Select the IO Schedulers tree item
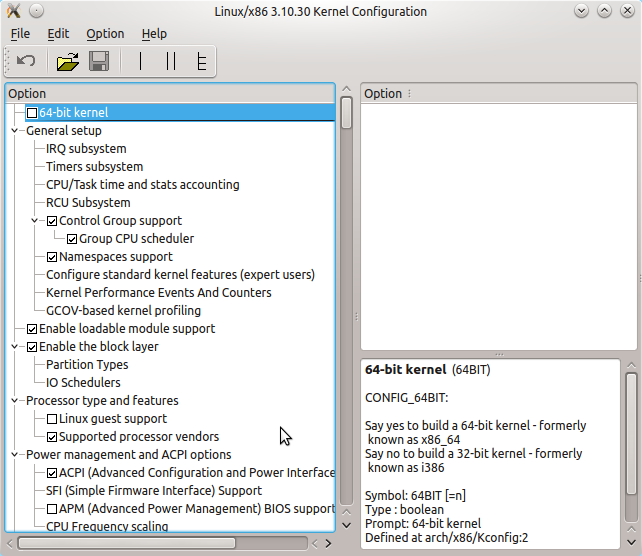Image resolution: width=642 pixels, height=556 pixels. (83, 383)
